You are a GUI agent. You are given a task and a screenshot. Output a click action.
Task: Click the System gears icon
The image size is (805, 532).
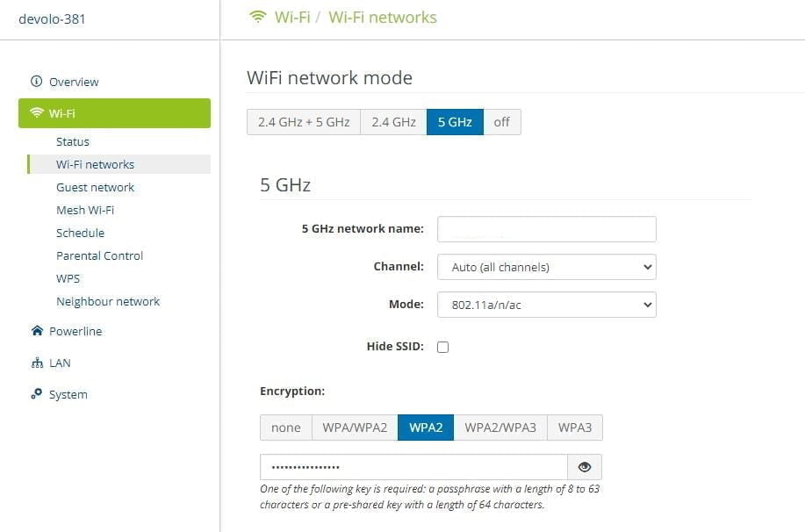pos(36,394)
